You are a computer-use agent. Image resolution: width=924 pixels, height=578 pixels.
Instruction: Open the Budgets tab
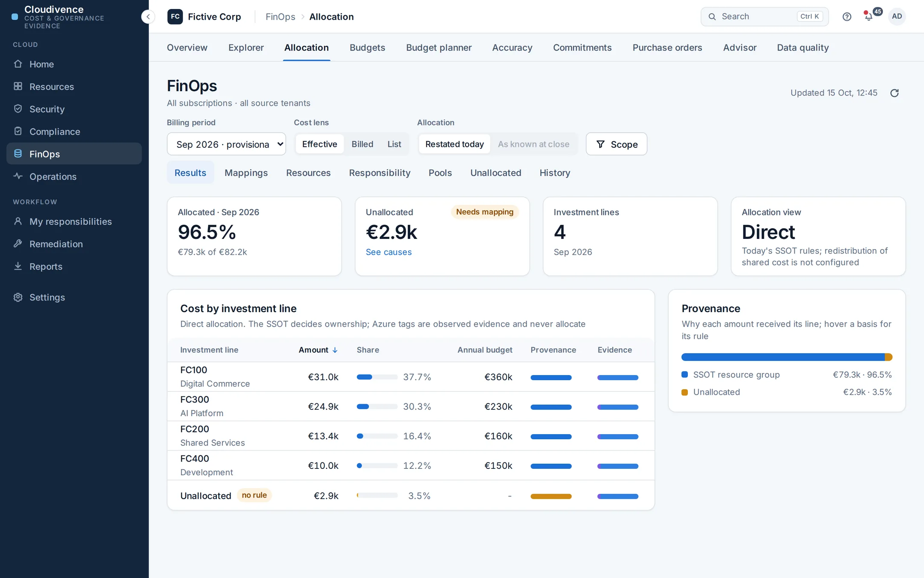pos(367,48)
